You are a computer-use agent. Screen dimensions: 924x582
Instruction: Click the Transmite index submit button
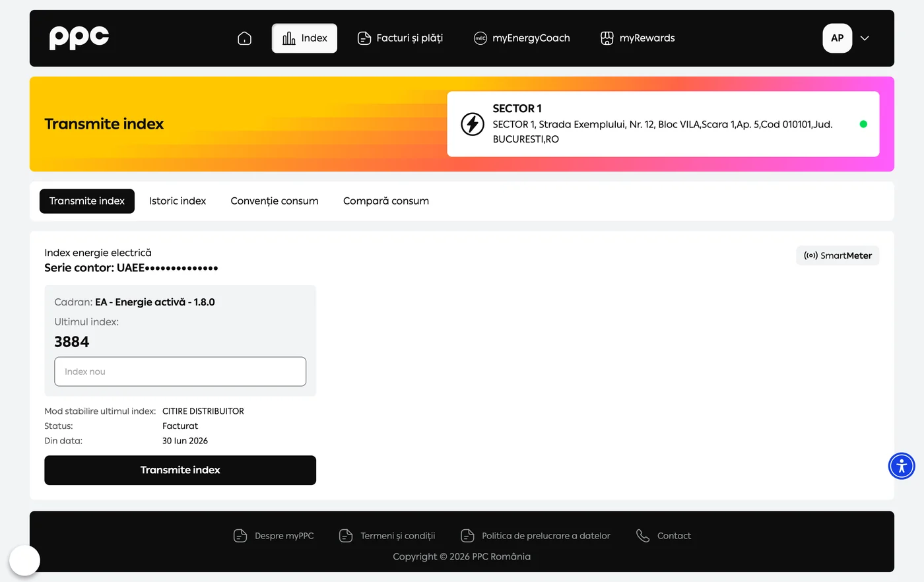[180, 470]
